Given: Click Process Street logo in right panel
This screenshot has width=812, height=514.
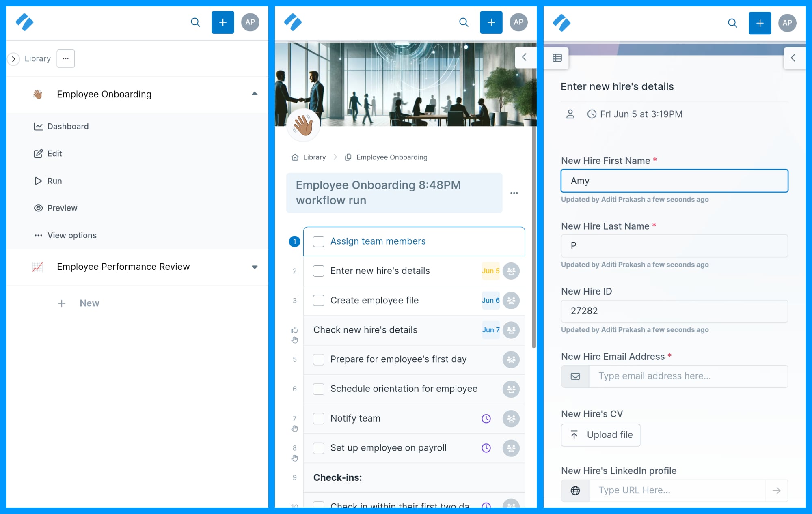Looking at the screenshot, I should [x=562, y=23].
